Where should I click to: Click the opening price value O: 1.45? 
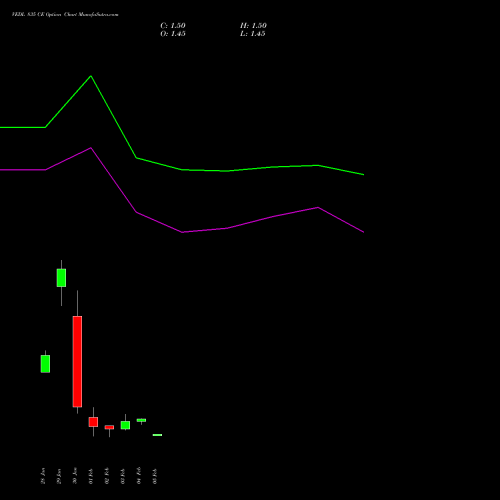pos(173,34)
